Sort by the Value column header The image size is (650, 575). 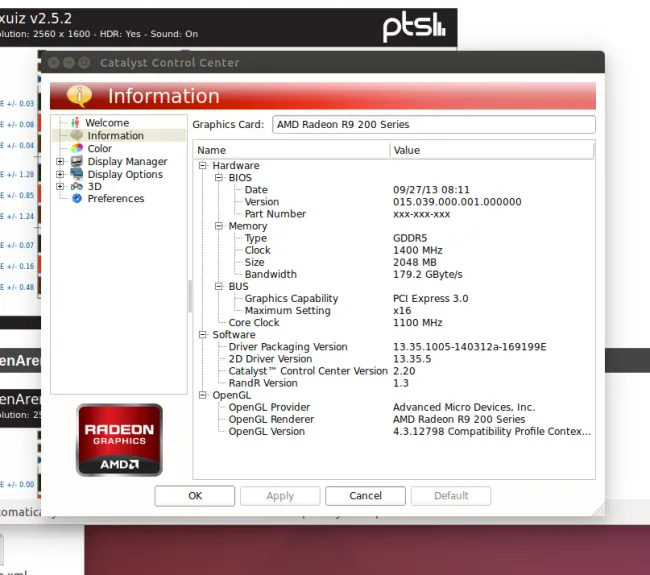490,150
